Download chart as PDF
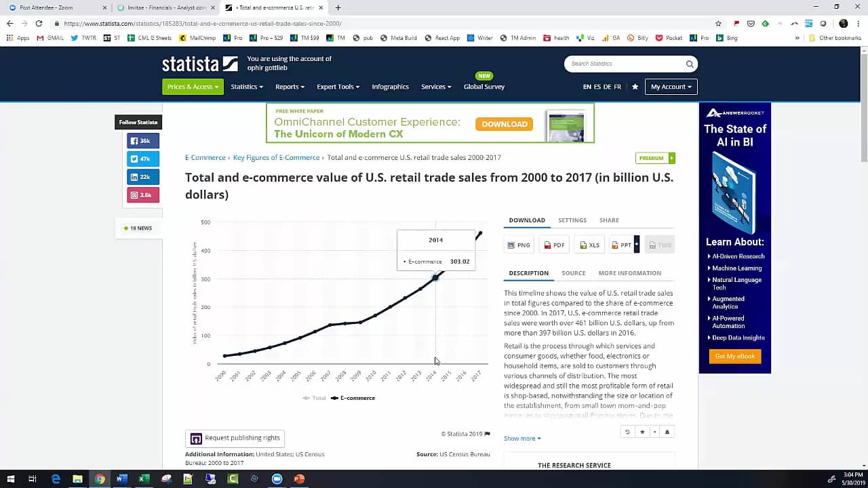Image resolution: width=868 pixels, height=488 pixels. click(x=554, y=245)
